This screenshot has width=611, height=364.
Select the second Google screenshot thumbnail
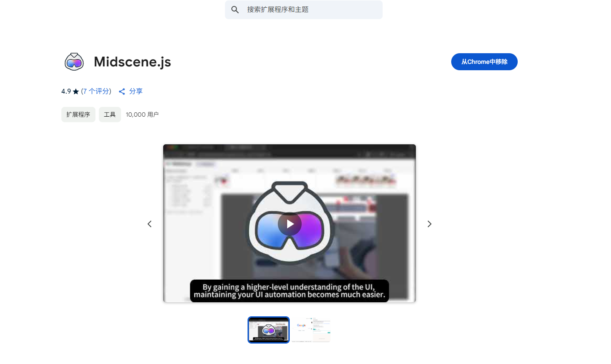311,330
